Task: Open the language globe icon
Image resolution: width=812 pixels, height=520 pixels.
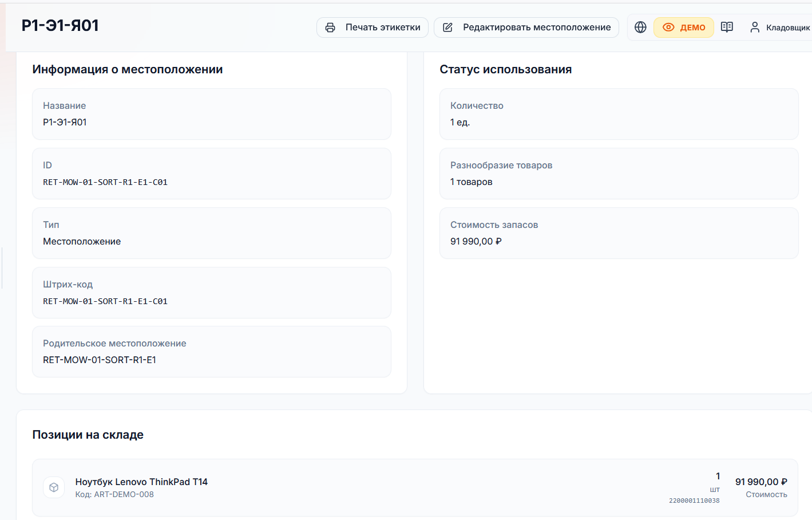Action: (640, 27)
